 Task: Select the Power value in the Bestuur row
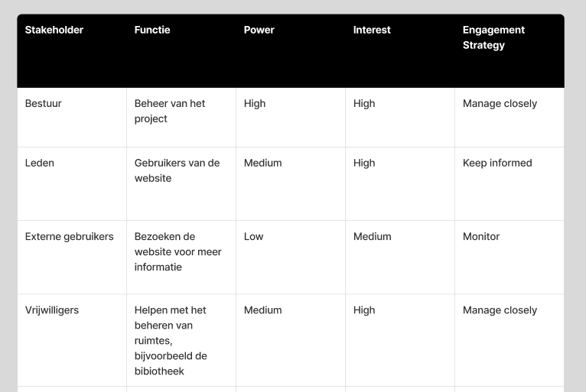point(255,104)
